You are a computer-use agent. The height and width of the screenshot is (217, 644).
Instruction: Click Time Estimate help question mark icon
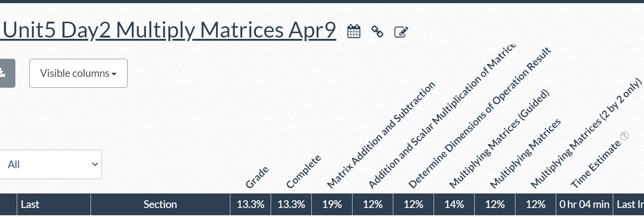(625, 136)
